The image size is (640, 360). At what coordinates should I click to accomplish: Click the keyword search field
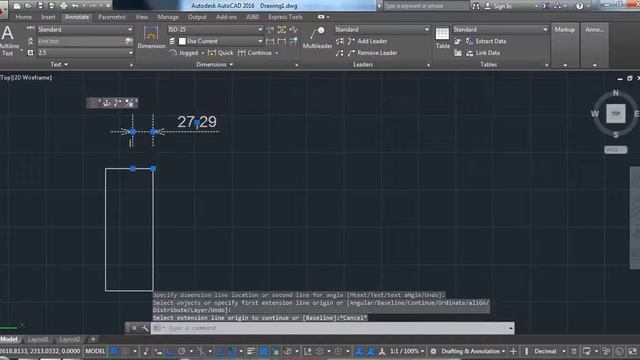point(426,6)
